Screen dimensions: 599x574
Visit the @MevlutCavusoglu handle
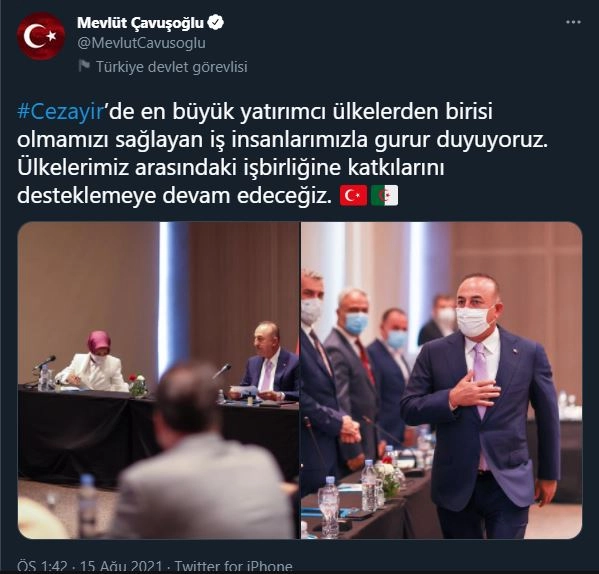point(141,43)
